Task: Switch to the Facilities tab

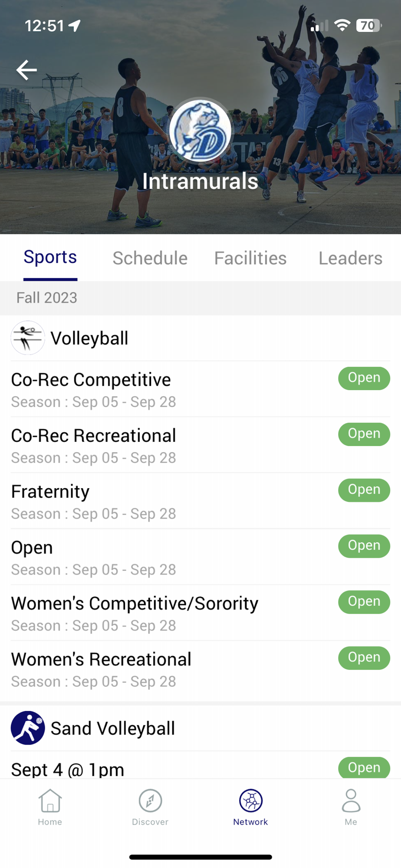Action: (x=250, y=258)
